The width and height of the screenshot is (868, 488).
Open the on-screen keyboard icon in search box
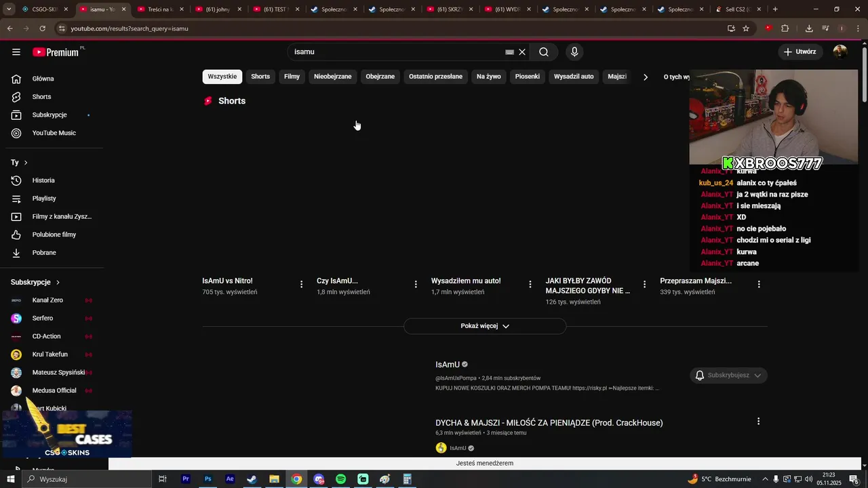point(510,52)
